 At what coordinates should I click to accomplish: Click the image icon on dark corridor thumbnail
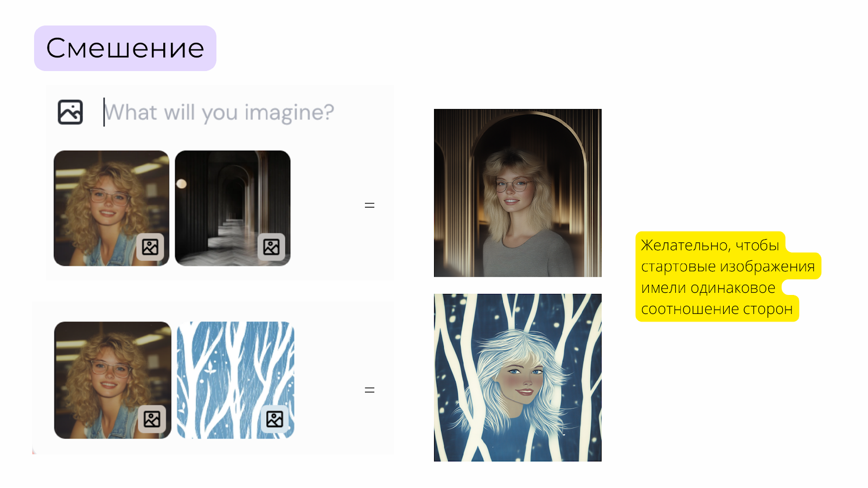[x=271, y=247]
